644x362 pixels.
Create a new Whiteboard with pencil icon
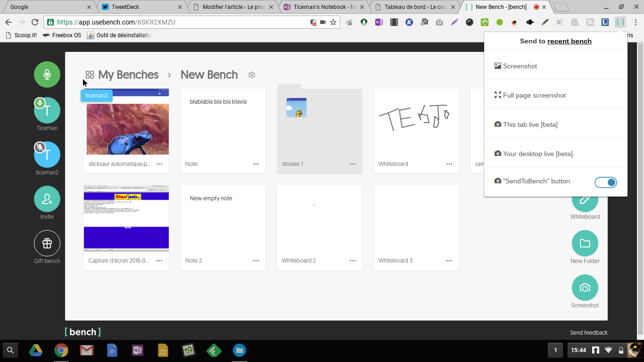pyautogui.click(x=585, y=199)
